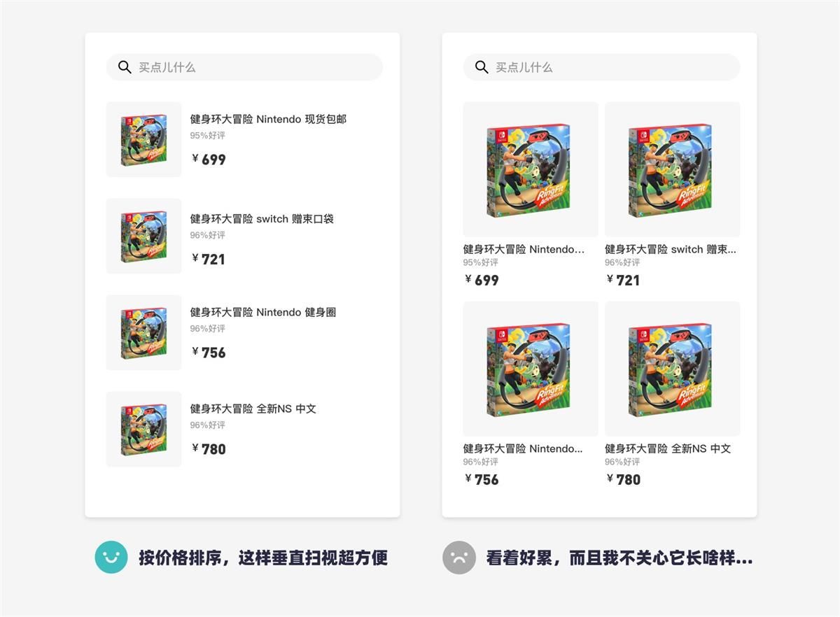Image resolution: width=840 pixels, height=617 pixels.
Task: Click the teal smiley face icon
Action: (x=111, y=558)
